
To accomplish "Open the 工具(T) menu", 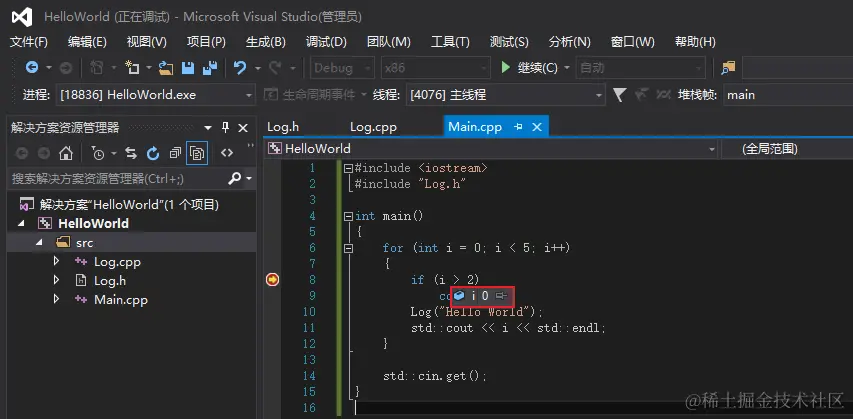I will point(450,42).
